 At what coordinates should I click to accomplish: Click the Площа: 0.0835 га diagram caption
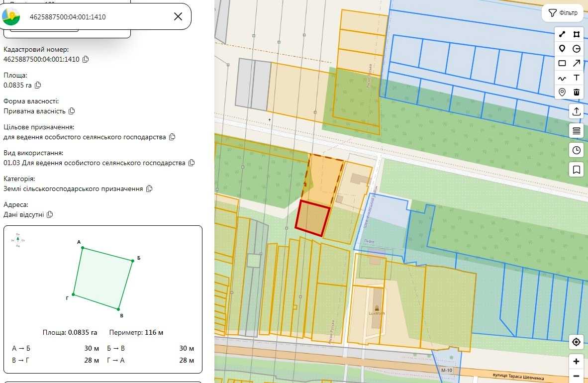click(x=70, y=332)
